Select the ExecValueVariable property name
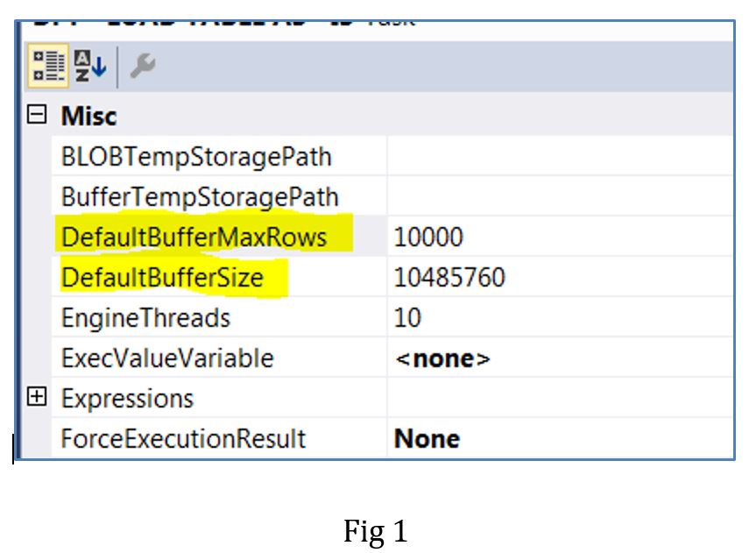Screen dimensions: 756x553 coord(167,358)
